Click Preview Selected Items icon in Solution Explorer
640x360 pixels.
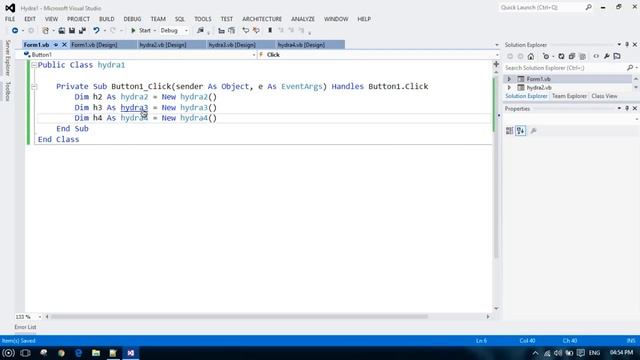617,56
